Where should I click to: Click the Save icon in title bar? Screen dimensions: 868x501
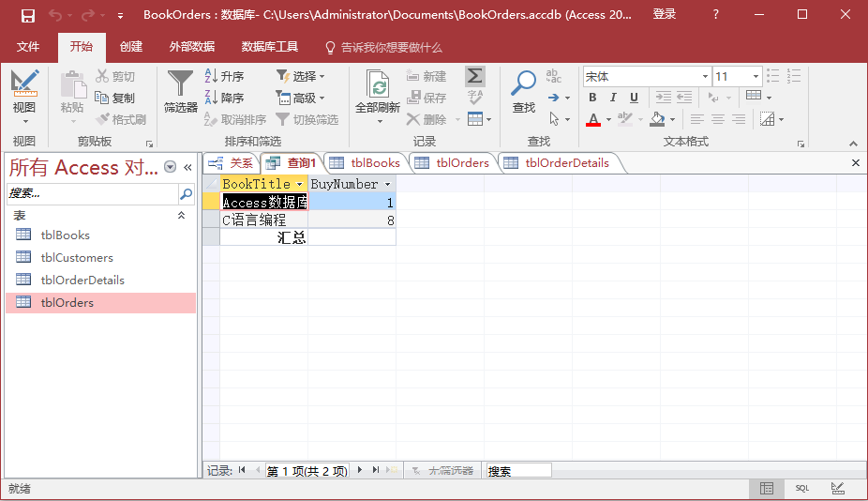coord(27,15)
